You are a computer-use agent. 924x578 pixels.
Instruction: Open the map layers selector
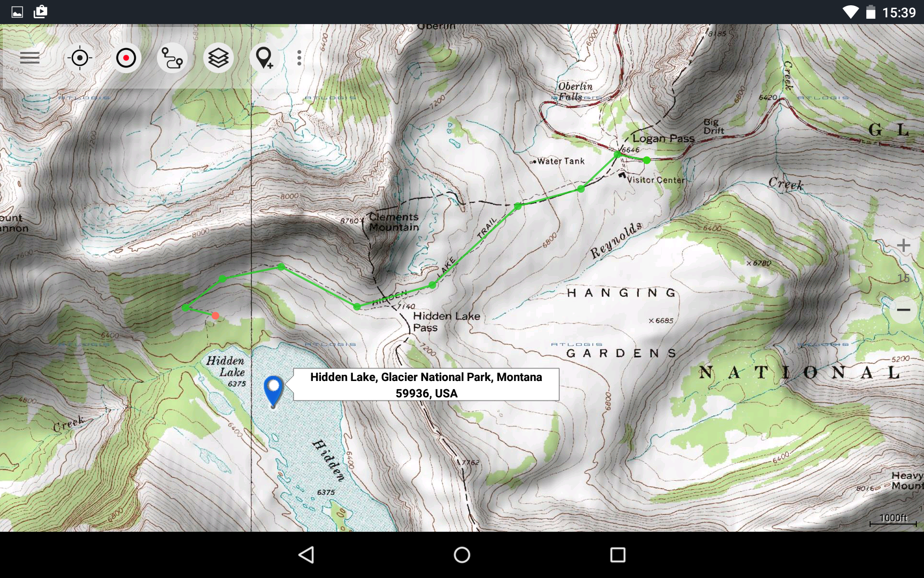click(218, 58)
